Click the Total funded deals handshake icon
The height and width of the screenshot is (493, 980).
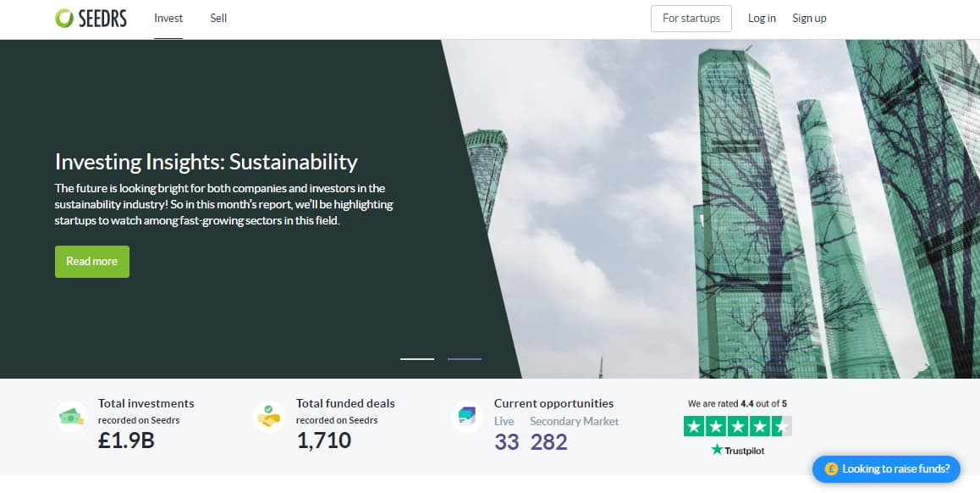269,417
